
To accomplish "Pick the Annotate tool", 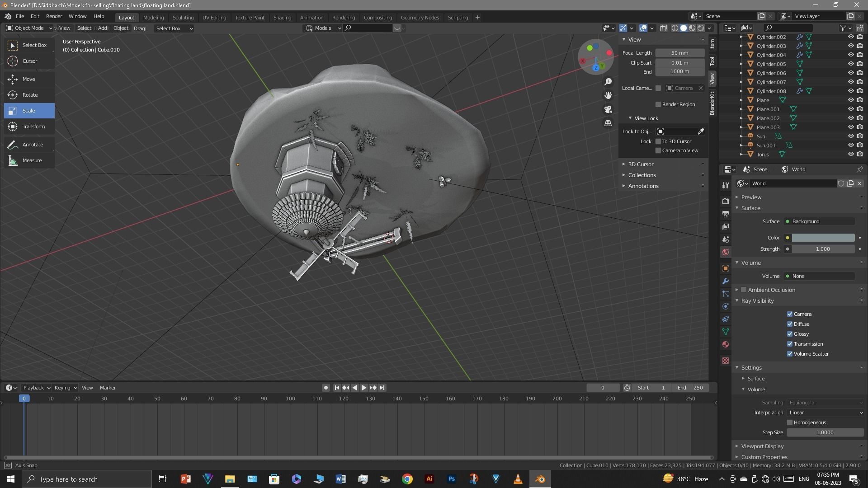I will (29, 145).
